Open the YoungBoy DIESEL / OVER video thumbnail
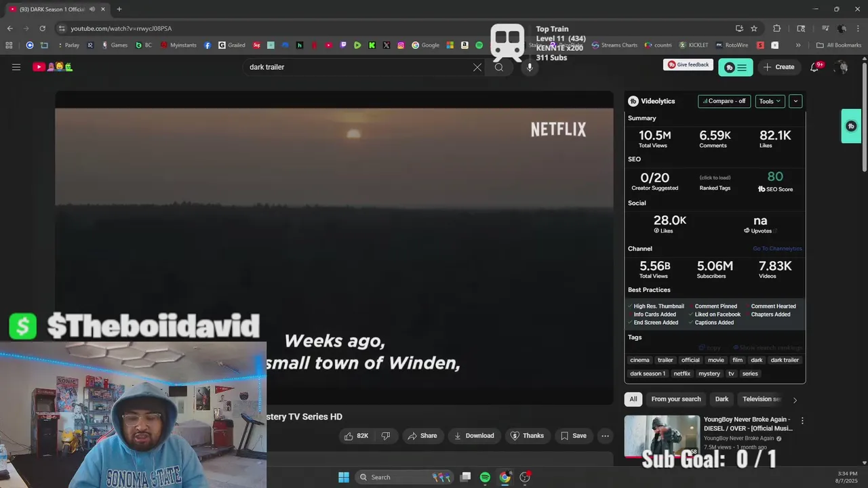Image resolution: width=868 pixels, height=488 pixels. [x=662, y=436]
